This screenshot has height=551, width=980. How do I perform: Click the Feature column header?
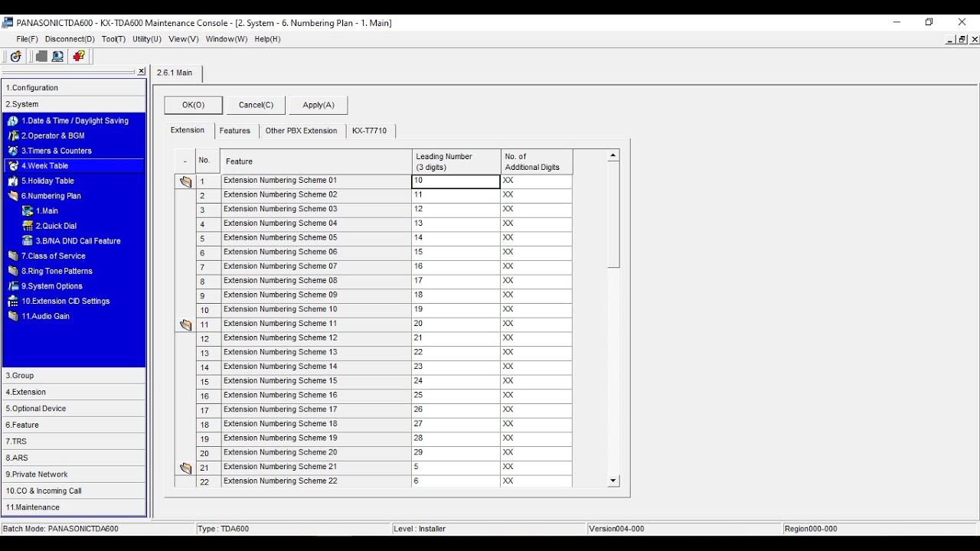pos(315,161)
